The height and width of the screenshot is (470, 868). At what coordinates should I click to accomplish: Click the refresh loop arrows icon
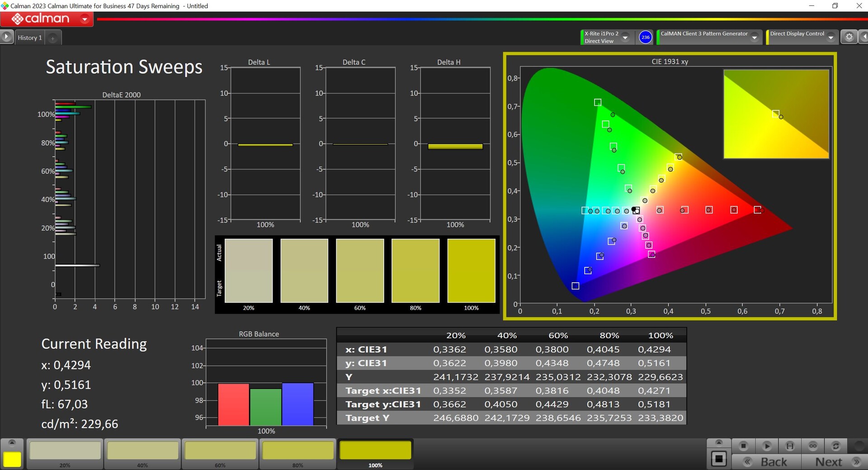836,446
